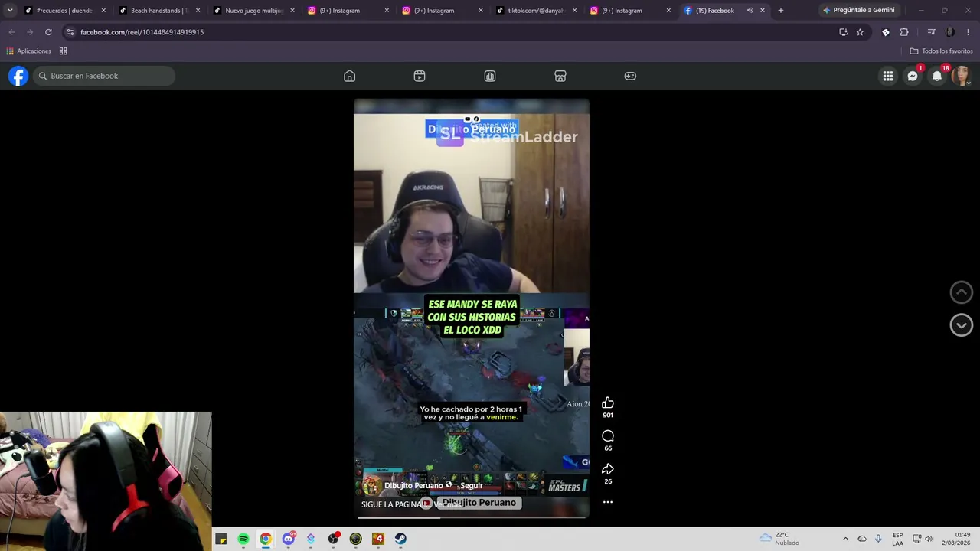
Task: Open a new browser tab
Action: (x=780, y=11)
